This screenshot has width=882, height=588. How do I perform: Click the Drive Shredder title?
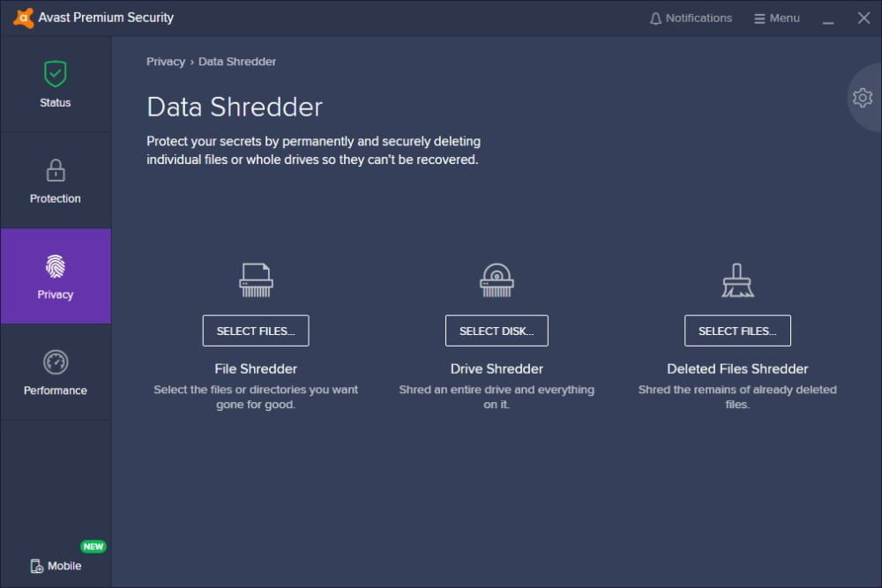497,368
